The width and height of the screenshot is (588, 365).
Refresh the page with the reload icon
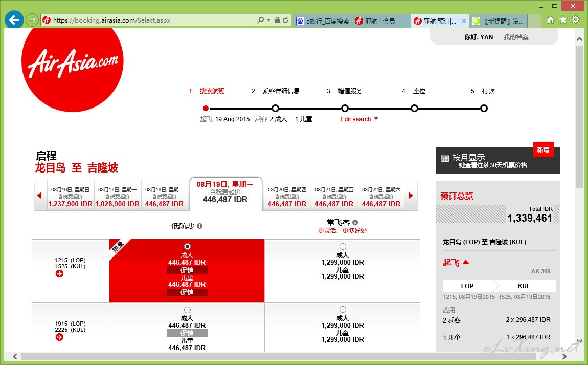(x=285, y=20)
